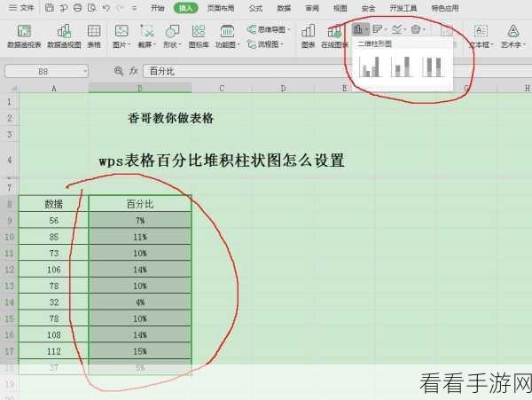Open the 安全 Security tab
Screen dimensions: 532x400
368,8
